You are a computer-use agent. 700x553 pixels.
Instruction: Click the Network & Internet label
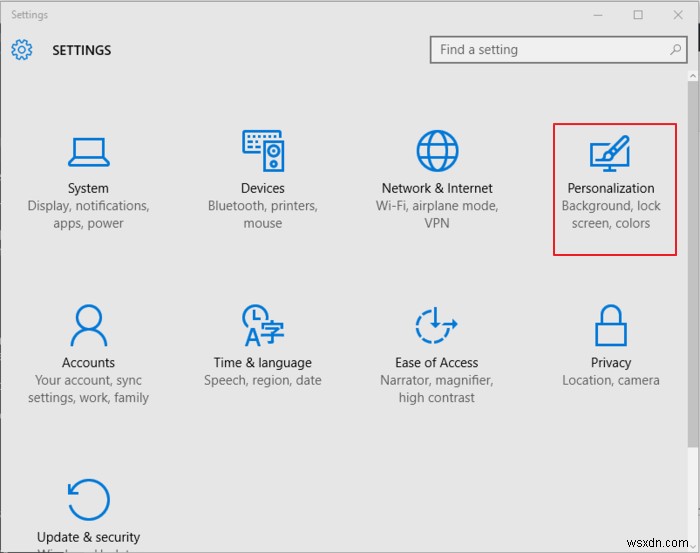pyautogui.click(x=437, y=188)
